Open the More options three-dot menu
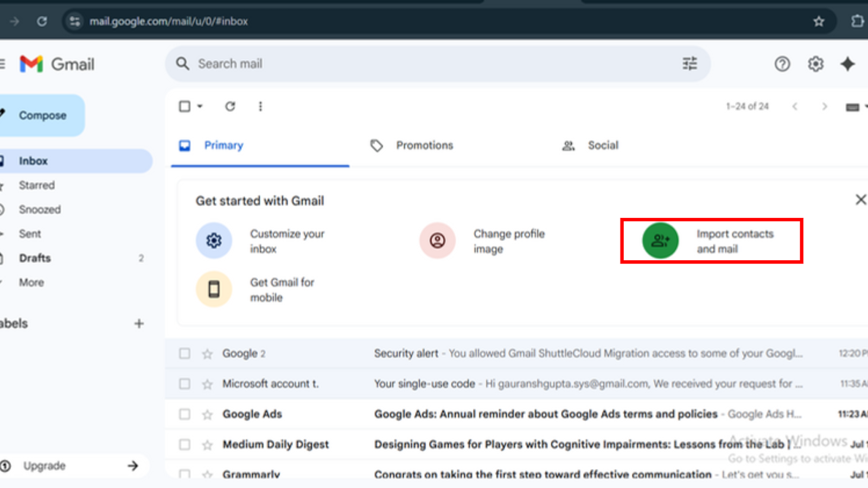Viewport: 868px width, 488px height. pyautogui.click(x=260, y=106)
